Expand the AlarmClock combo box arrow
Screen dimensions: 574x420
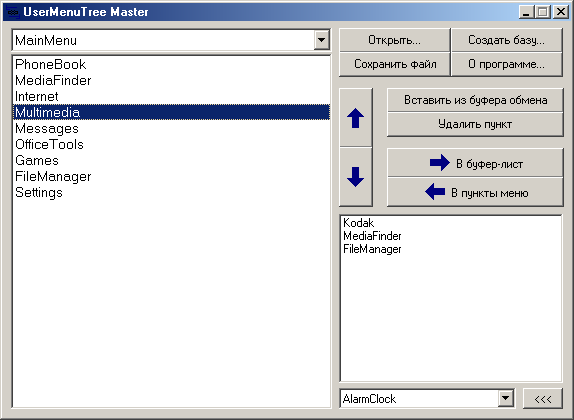(x=506, y=398)
